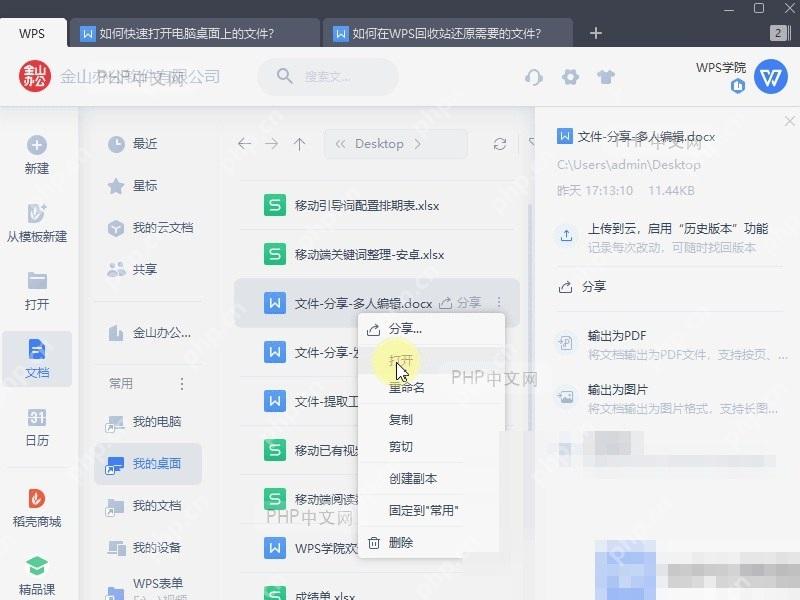Choose 固定到"常用" in the context menu
Viewport: 800px width, 600px height.
pos(431,510)
